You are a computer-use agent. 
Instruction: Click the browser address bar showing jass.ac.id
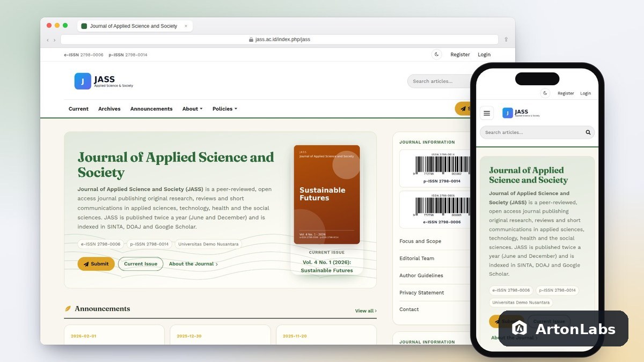279,39
